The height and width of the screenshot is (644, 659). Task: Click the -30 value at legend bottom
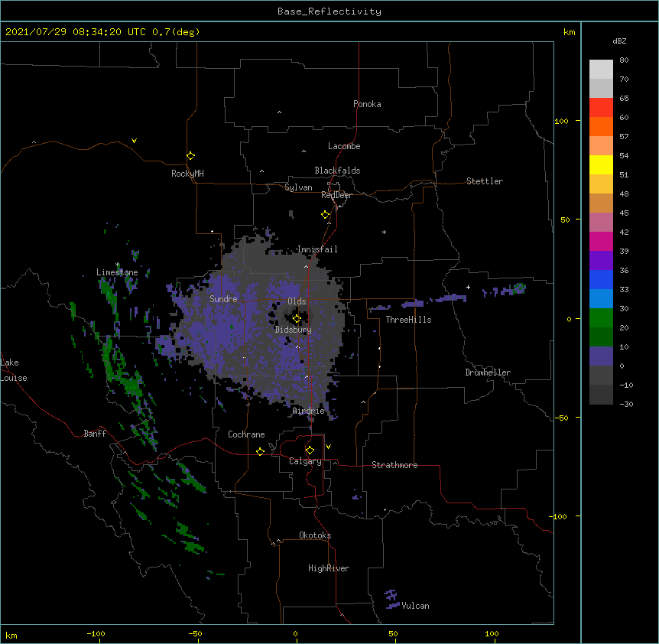626,405
